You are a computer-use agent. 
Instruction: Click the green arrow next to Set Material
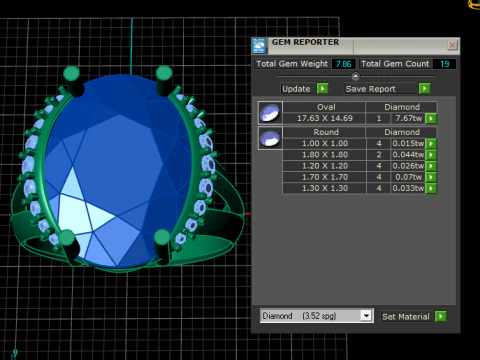[x=441, y=316]
